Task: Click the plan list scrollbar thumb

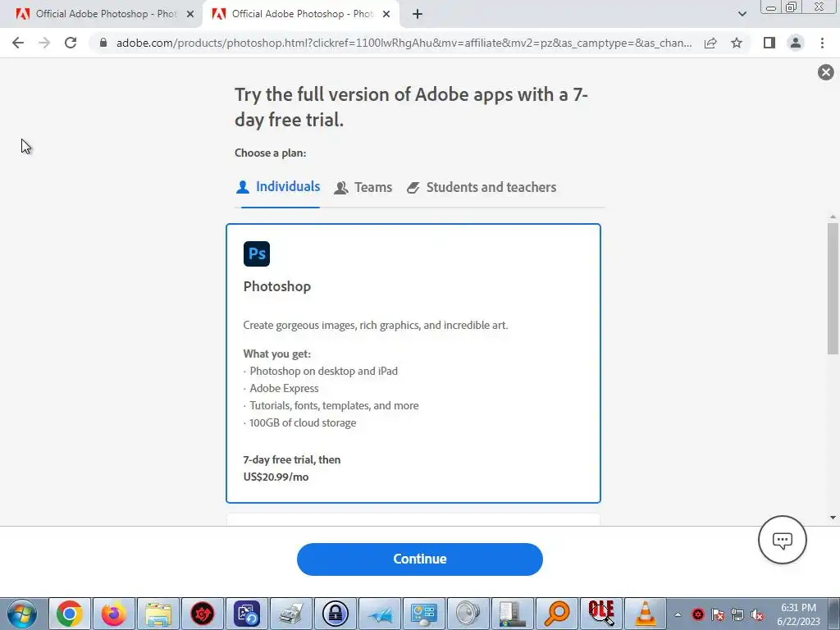Action: click(833, 288)
